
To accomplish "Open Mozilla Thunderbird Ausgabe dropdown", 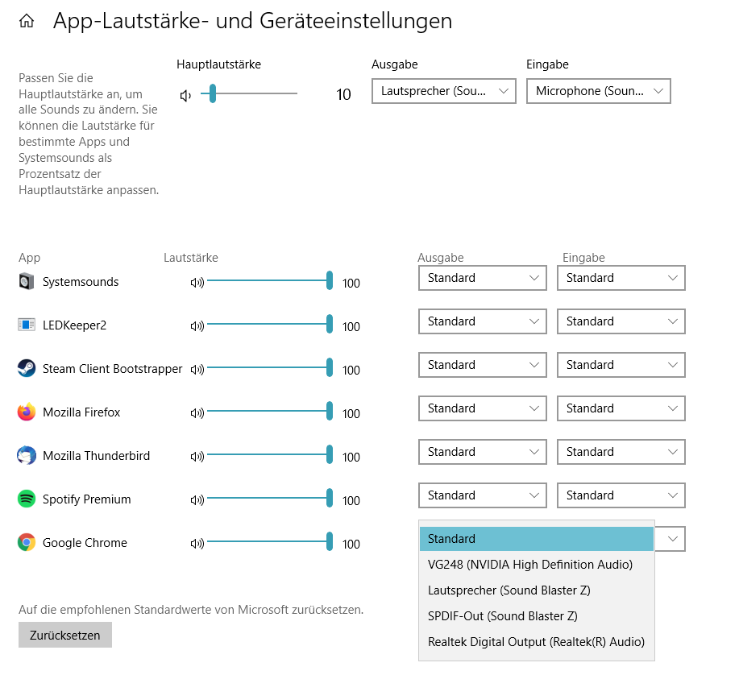I will click(x=482, y=452).
